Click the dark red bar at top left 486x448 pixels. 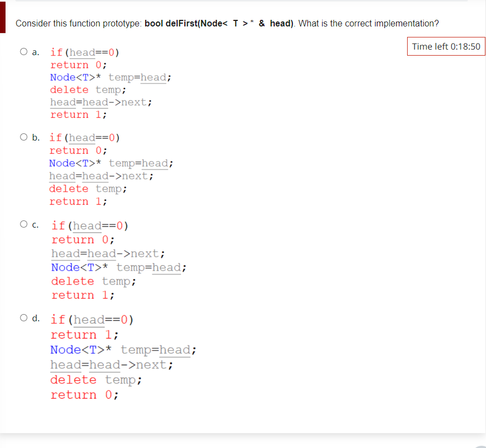pos(3,18)
